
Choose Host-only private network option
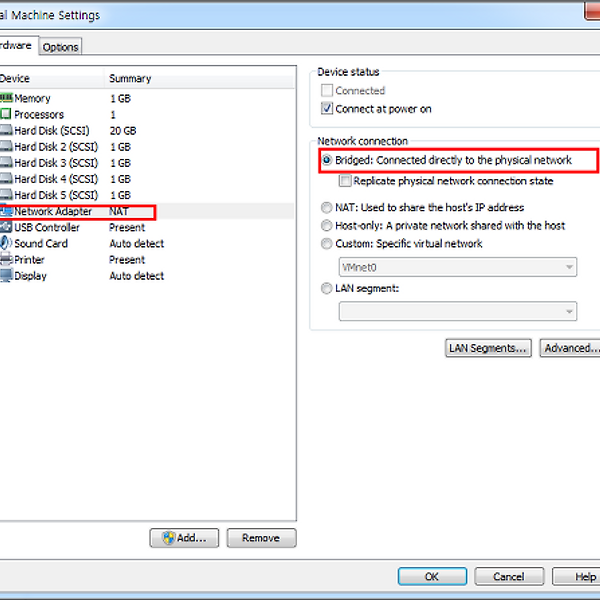click(327, 226)
